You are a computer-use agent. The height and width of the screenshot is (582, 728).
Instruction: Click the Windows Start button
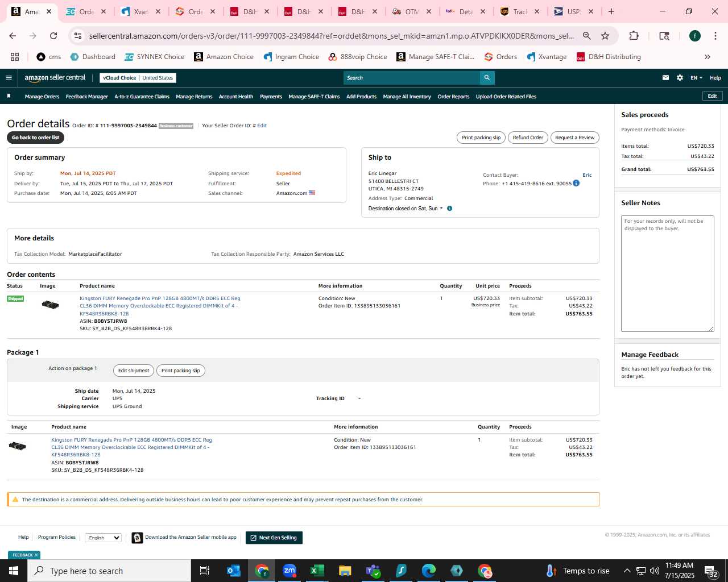pos(14,571)
